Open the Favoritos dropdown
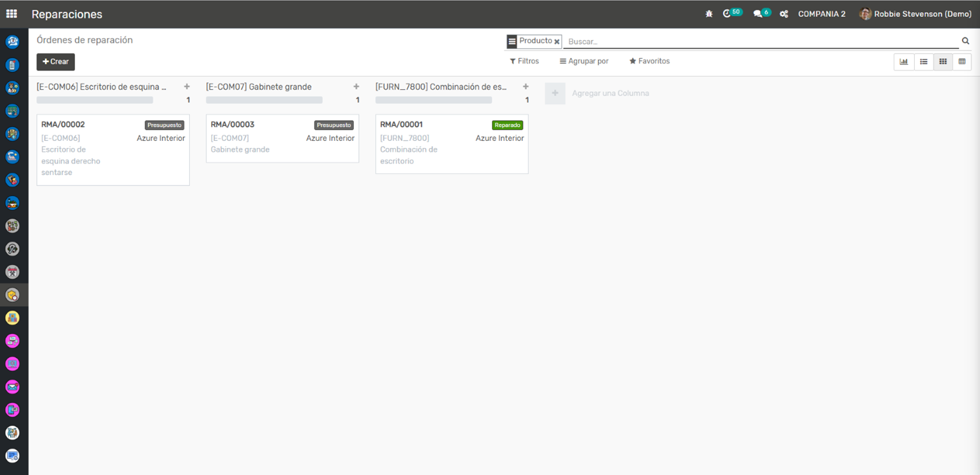 pos(649,61)
